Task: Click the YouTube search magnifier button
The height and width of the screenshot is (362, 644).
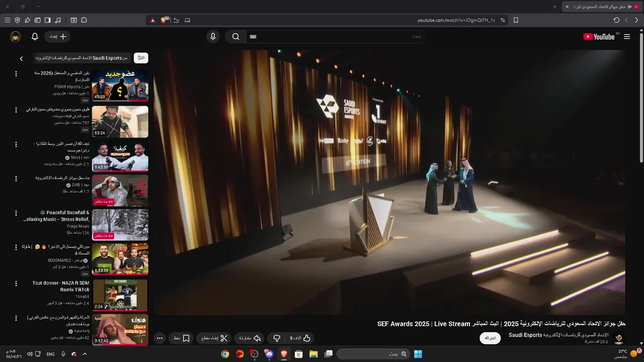Action: click(x=235, y=37)
